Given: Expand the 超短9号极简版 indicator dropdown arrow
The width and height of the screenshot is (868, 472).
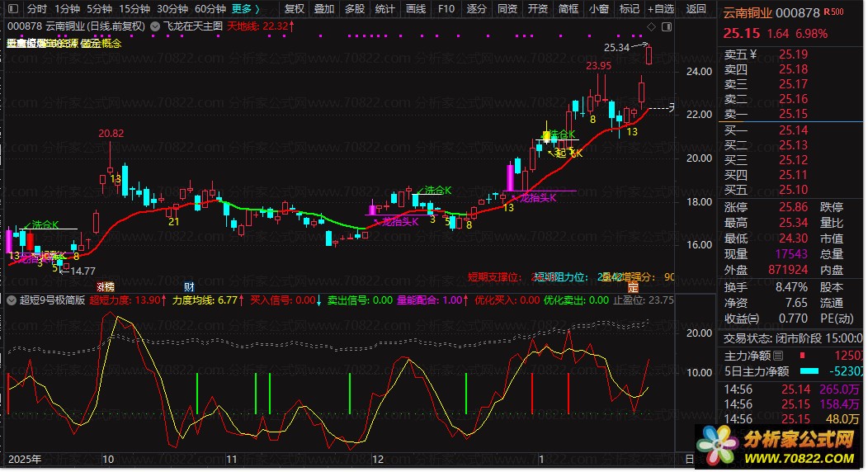Looking at the screenshot, I should click(x=11, y=300).
